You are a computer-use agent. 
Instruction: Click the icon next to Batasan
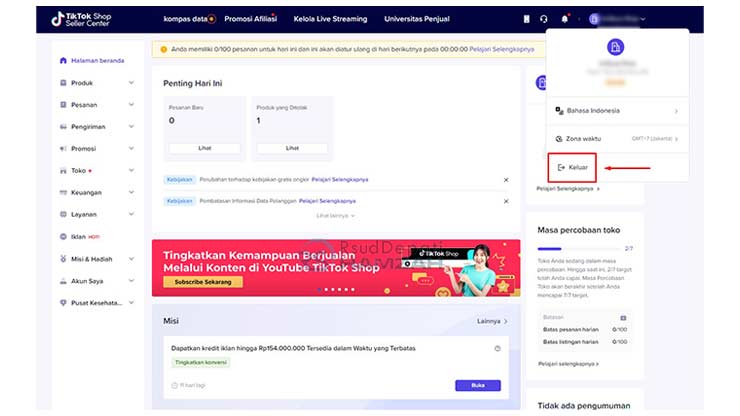pos(623,318)
